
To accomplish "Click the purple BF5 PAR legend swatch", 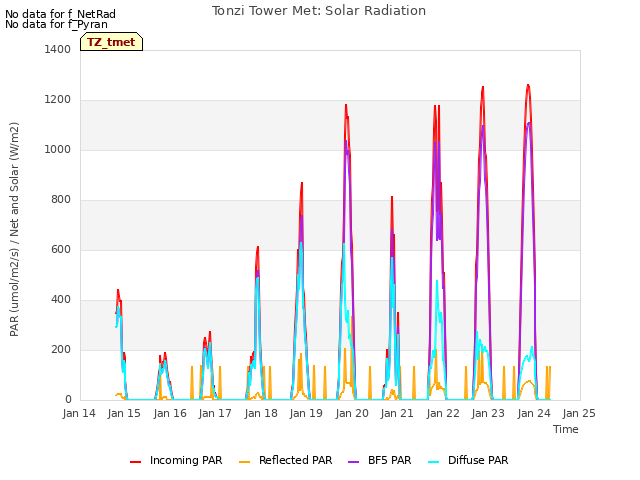I will (353, 462).
